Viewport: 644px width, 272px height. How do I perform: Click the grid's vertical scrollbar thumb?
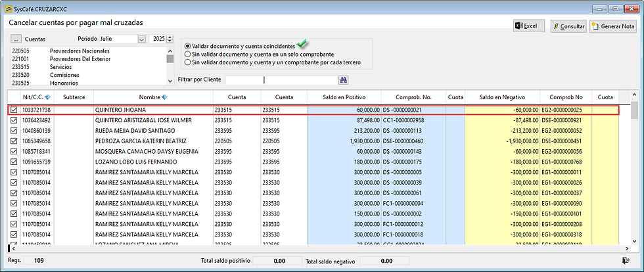[x=634, y=110]
